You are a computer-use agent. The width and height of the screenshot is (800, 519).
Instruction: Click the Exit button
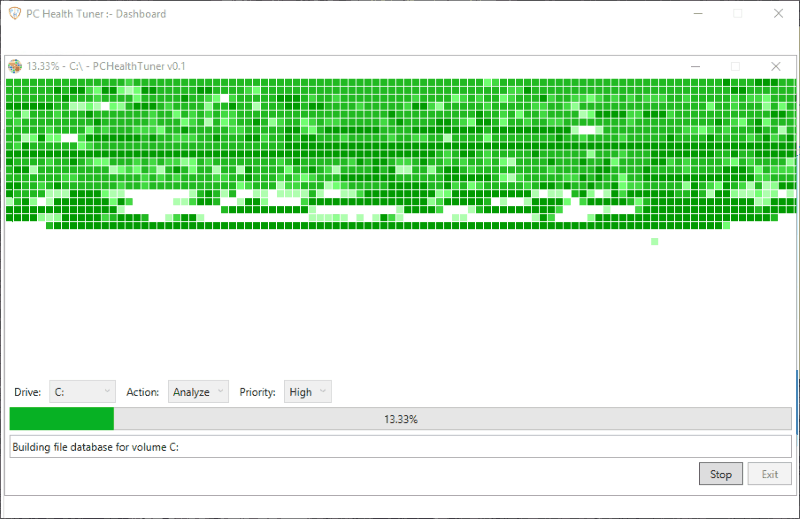click(769, 474)
